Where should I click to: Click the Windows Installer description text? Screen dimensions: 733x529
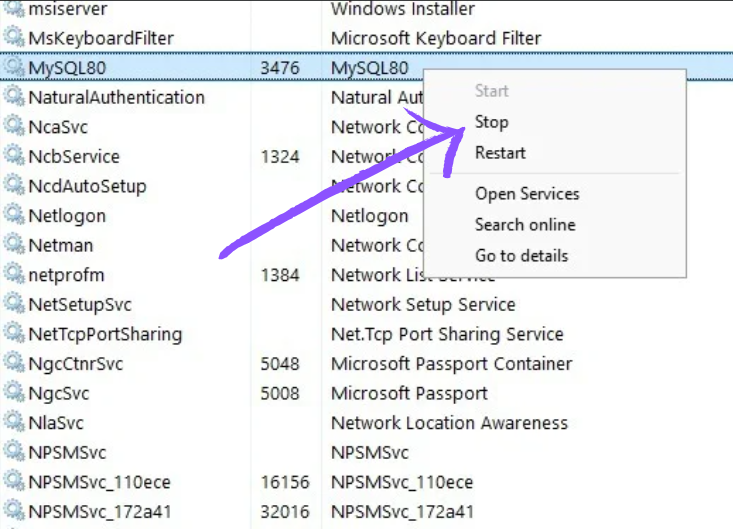click(x=403, y=9)
